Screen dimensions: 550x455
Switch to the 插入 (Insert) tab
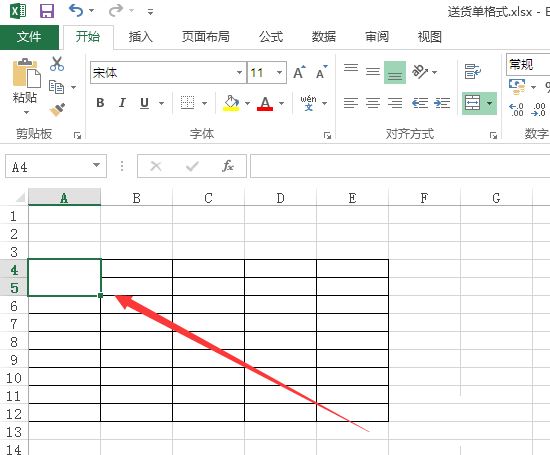click(x=141, y=37)
